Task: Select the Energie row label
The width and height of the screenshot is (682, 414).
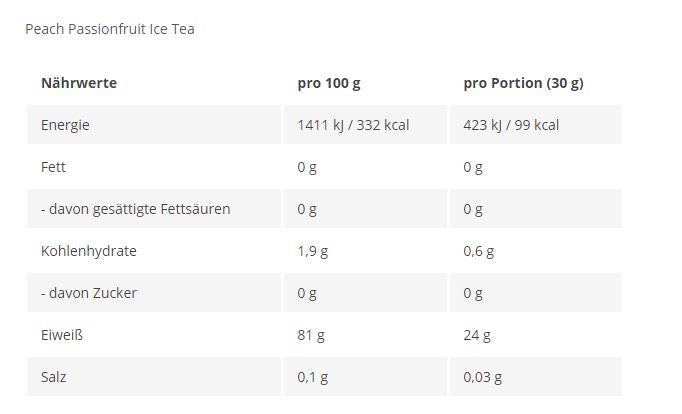Action: click(x=65, y=125)
